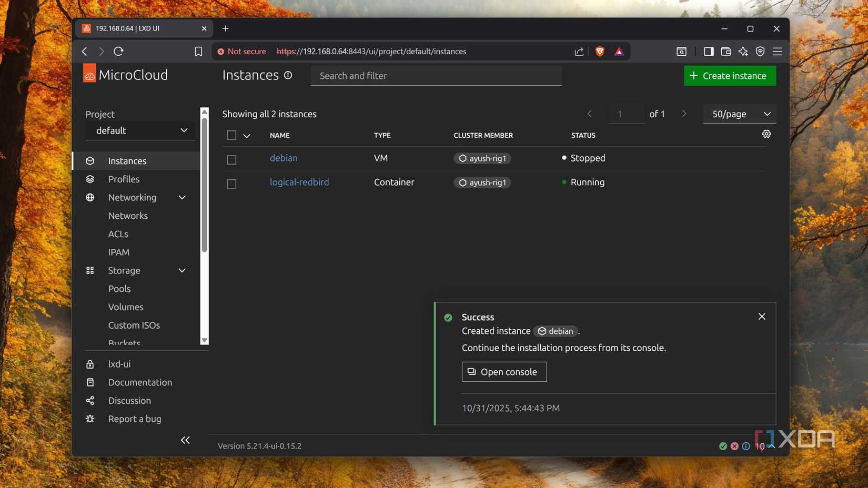Open the Documentation icon
This screenshot has width=868, height=488.
[x=90, y=382]
